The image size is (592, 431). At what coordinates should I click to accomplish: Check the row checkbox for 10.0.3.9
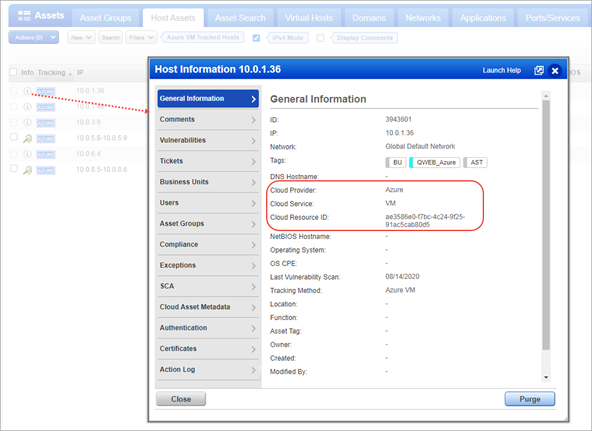pyautogui.click(x=14, y=122)
